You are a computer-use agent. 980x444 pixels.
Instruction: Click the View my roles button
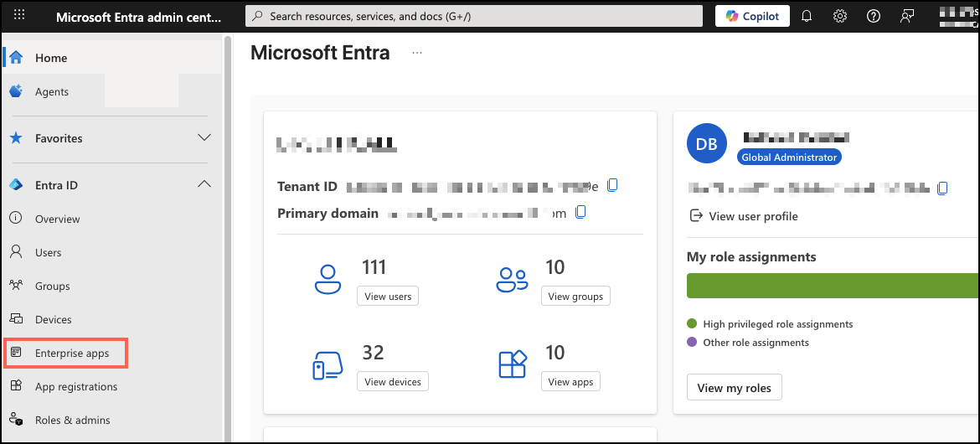pos(735,388)
